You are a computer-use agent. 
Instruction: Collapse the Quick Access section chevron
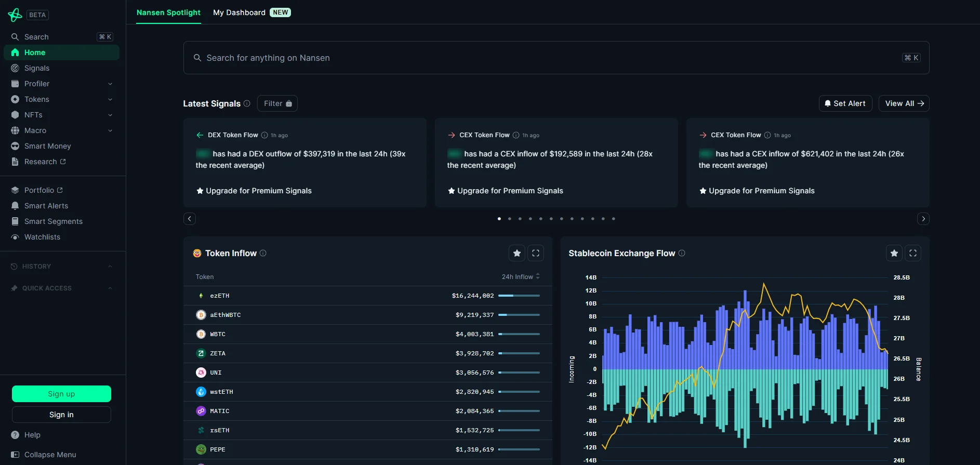point(110,288)
